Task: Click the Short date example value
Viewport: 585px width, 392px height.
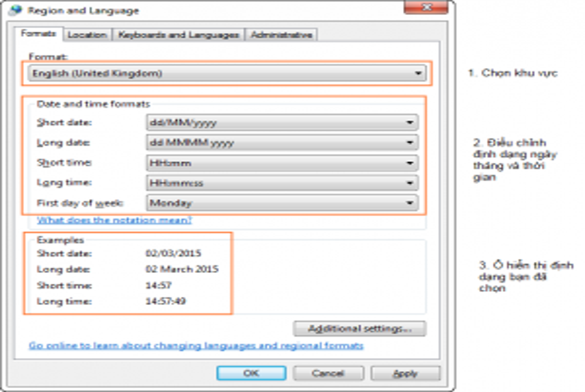Action: tap(173, 254)
